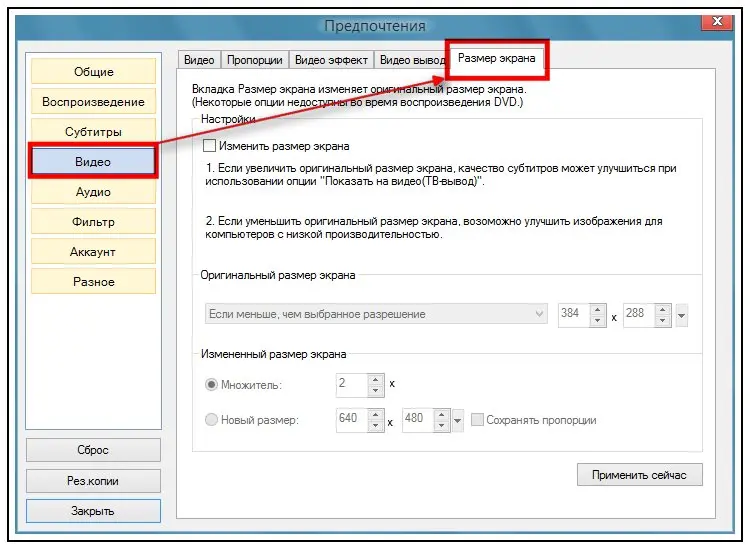
Task: Increase Множитель value with up arrow
Action: pos(375,380)
